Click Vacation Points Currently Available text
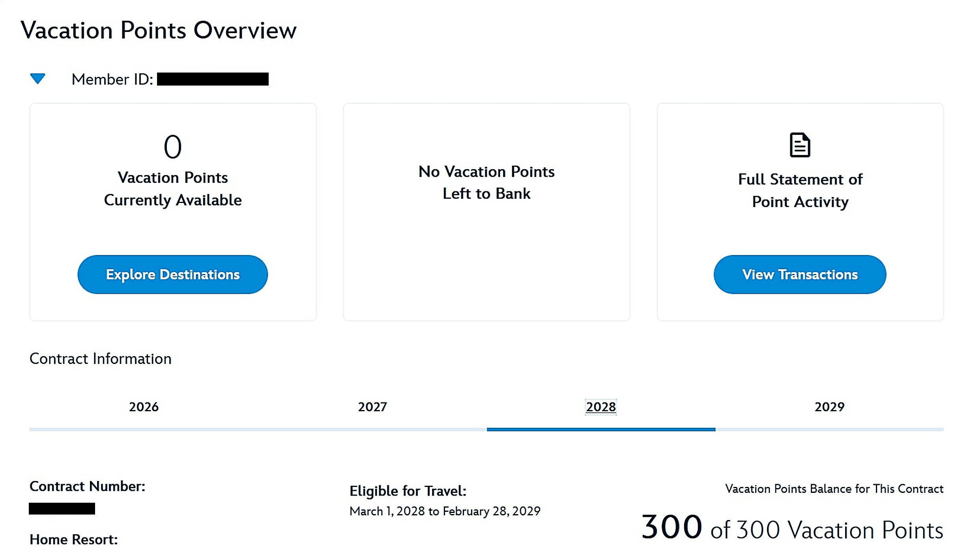The image size is (980, 552). (x=173, y=189)
